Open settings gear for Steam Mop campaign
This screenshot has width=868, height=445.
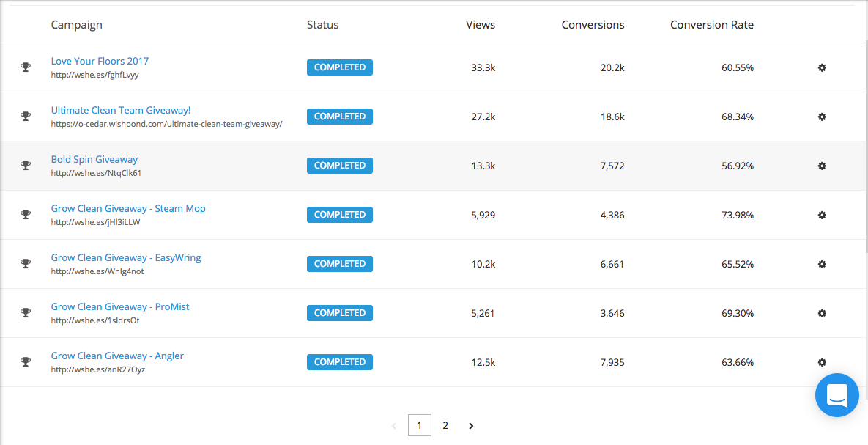pyautogui.click(x=822, y=215)
